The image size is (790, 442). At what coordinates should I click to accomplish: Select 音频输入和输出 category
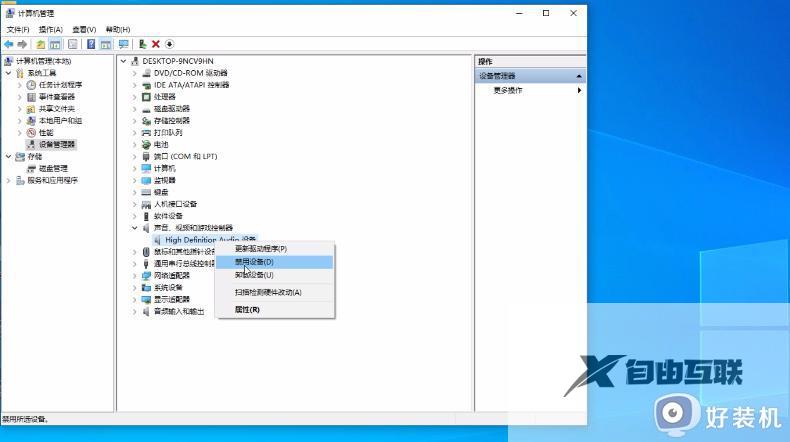tap(179, 311)
